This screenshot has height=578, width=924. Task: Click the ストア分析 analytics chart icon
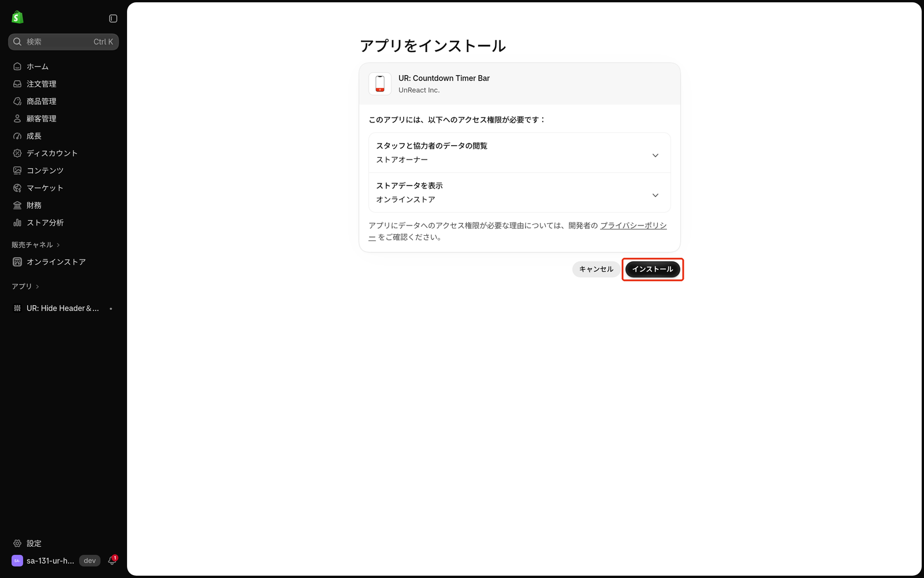17,223
